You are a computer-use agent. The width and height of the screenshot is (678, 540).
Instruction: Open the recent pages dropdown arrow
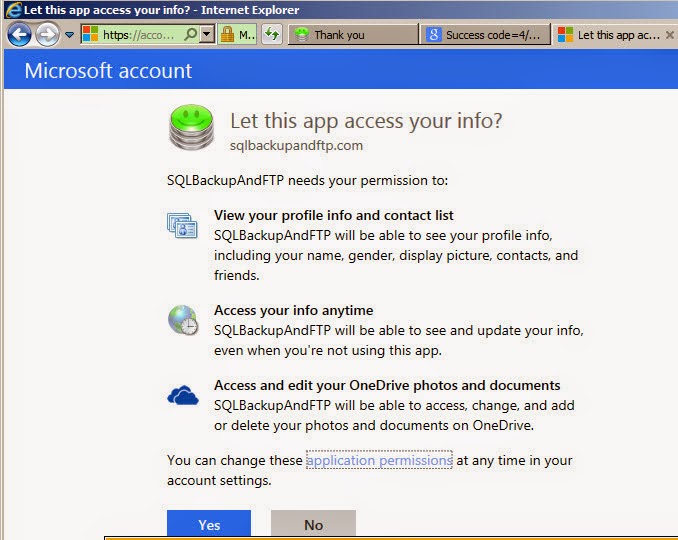click(69, 35)
